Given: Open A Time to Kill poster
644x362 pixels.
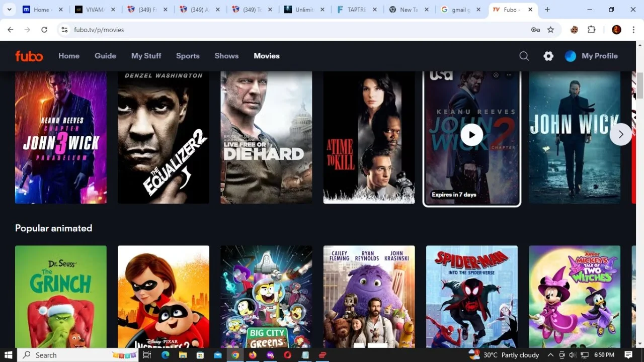Looking at the screenshot, I should (x=369, y=137).
